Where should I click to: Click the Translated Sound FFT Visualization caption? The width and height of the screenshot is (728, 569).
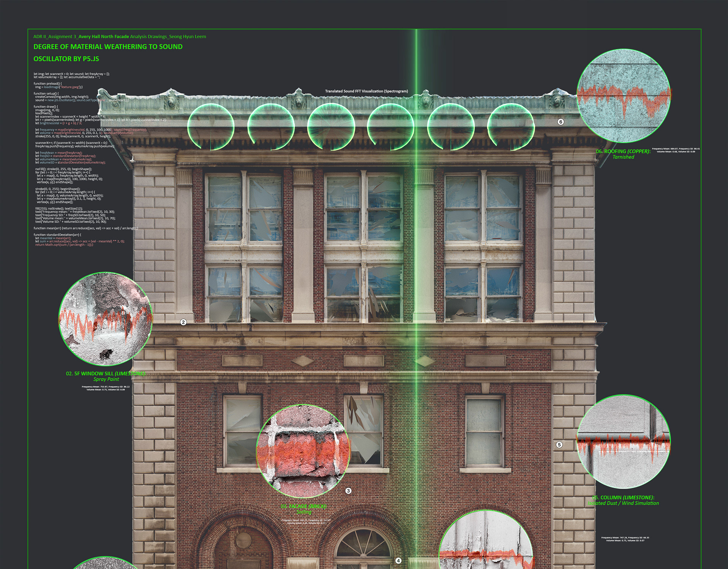pyautogui.click(x=366, y=91)
